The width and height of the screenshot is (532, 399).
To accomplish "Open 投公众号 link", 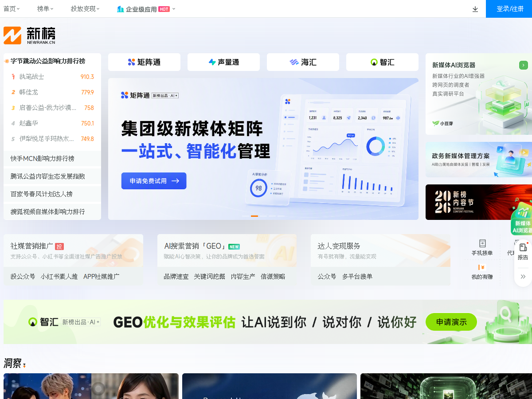I will click(23, 276).
